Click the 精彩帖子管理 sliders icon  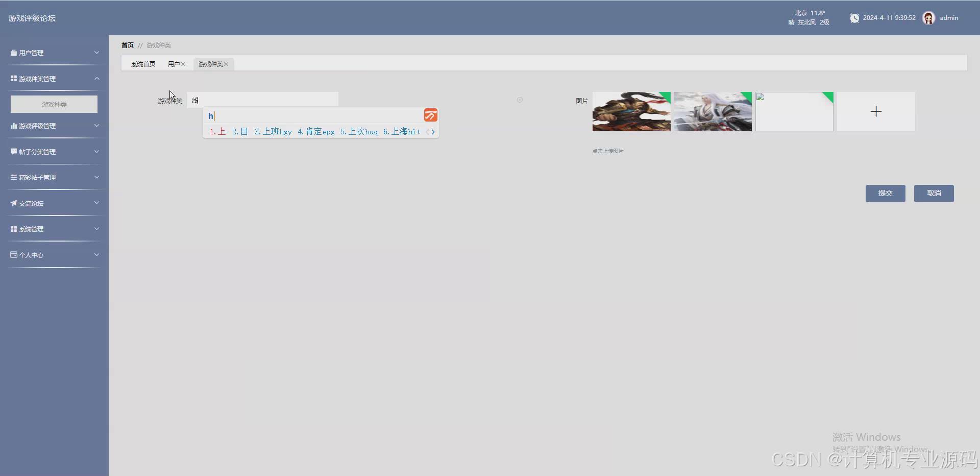click(14, 177)
